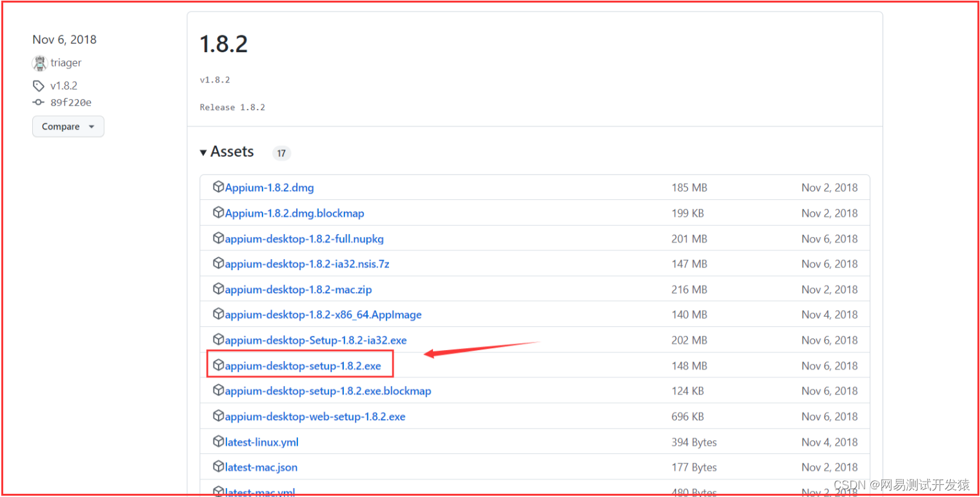Viewport: 980px width, 497px height.
Task: Click the 394 Bytes size text
Action: (x=694, y=442)
